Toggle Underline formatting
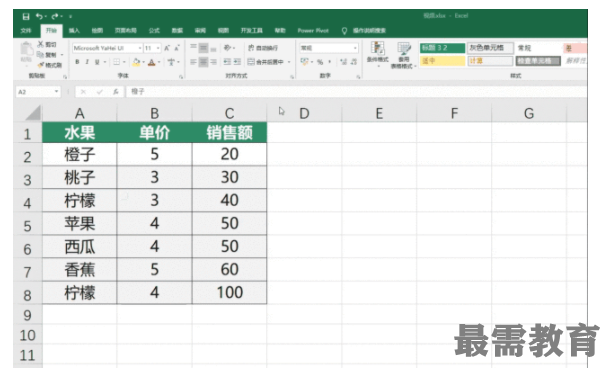The height and width of the screenshot is (380, 606). click(97, 62)
